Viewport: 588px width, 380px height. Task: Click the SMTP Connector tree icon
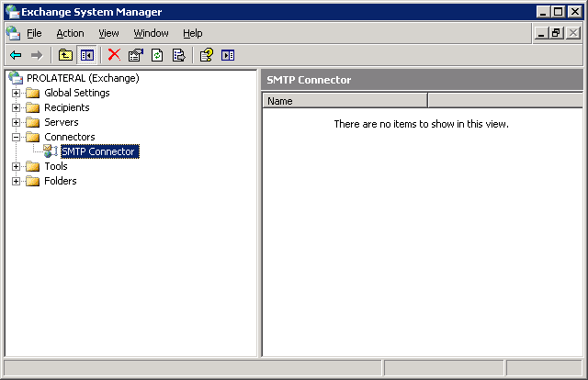[51, 151]
